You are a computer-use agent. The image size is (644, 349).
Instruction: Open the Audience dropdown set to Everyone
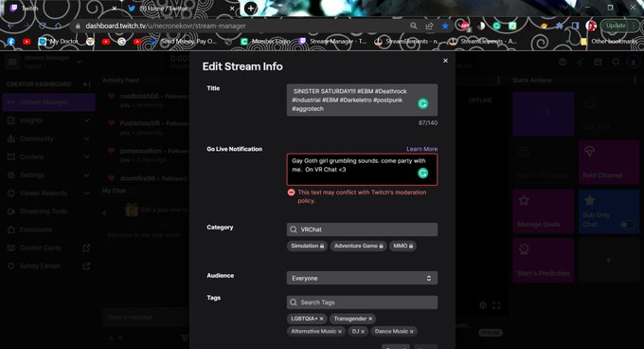click(362, 278)
